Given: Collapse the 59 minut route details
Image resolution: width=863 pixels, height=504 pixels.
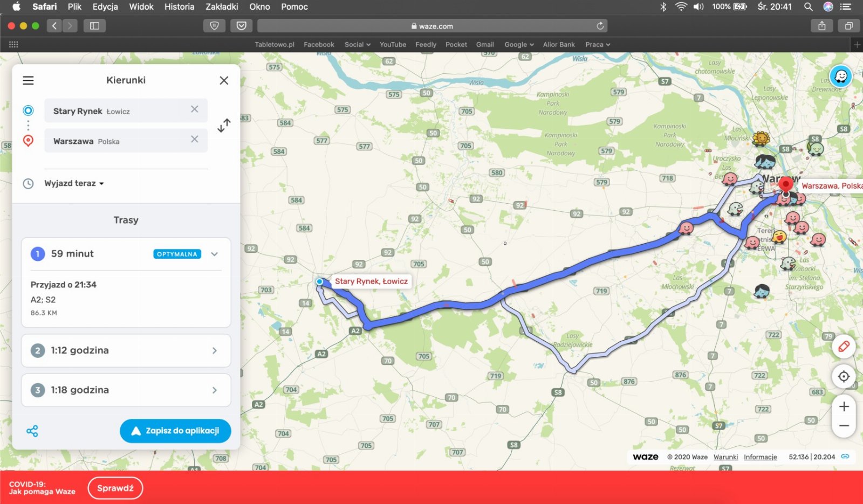Looking at the screenshot, I should click(x=214, y=254).
